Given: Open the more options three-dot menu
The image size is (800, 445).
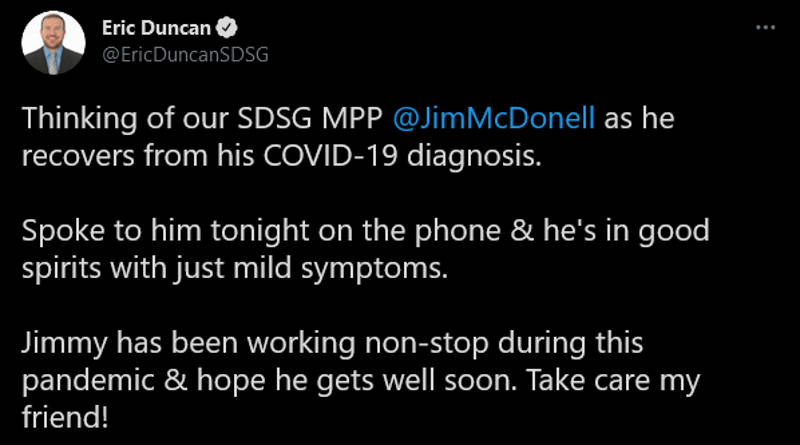Looking at the screenshot, I should 765,27.
